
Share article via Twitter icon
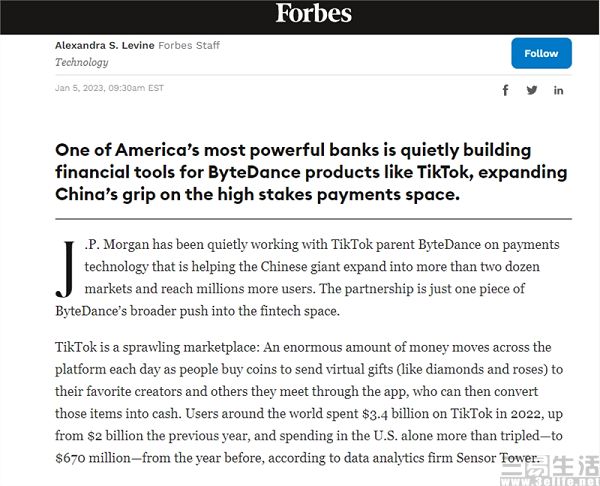pyautogui.click(x=532, y=90)
